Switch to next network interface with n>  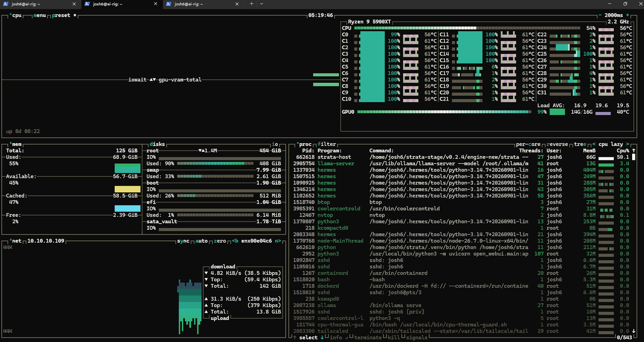coord(278,241)
